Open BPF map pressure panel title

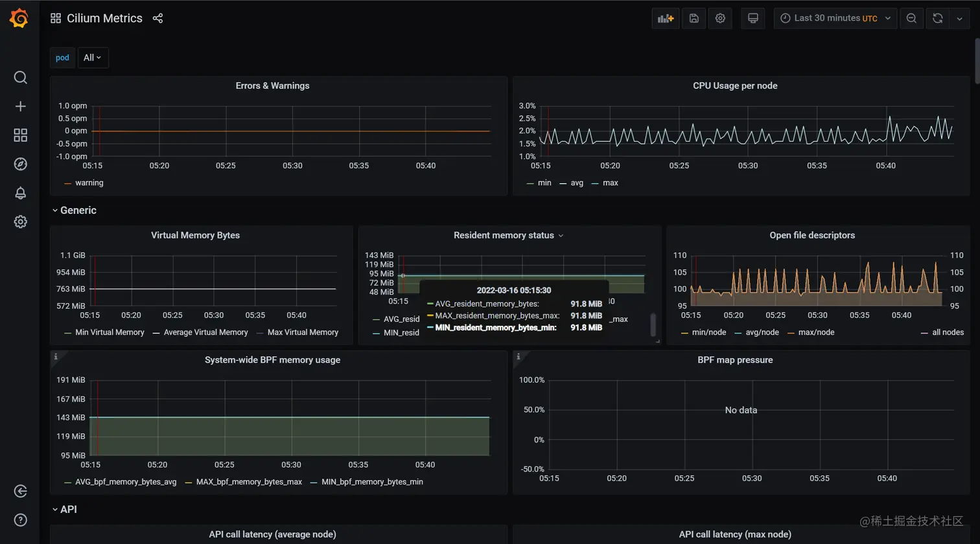pos(735,359)
